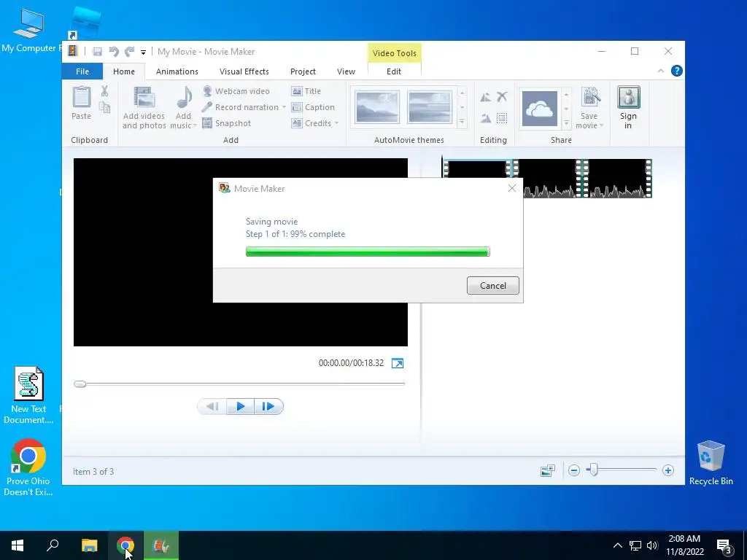Cancel the movie saving process

[x=493, y=286]
